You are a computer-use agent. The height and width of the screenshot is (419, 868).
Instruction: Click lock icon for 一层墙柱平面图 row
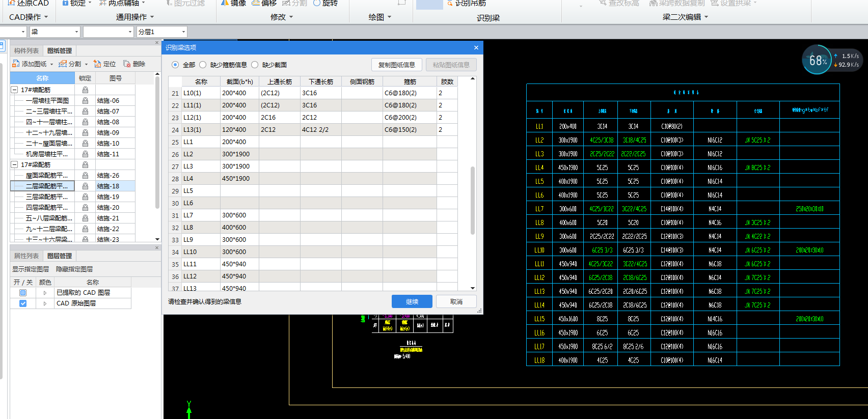coord(85,100)
